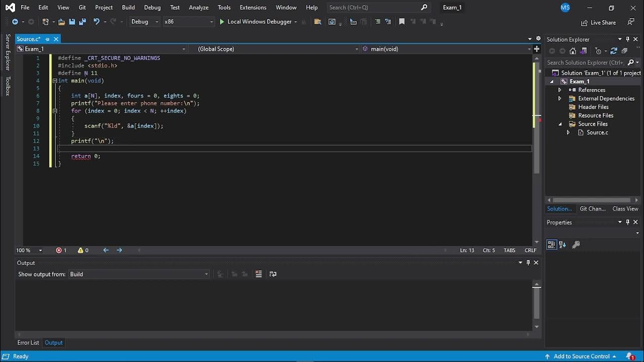Click the yellow warning indicator showing 0
This screenshot has width=644, height=362.
pyautogui.click(x=83, y=250)
